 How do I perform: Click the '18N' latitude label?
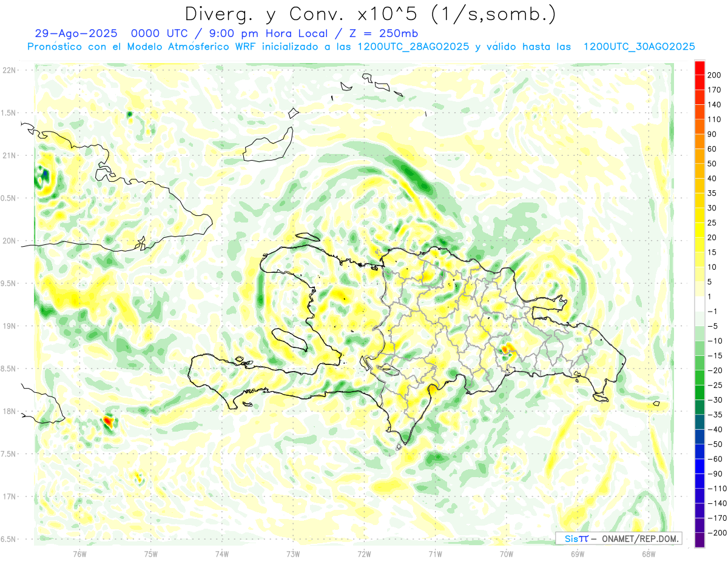point(9,411)
